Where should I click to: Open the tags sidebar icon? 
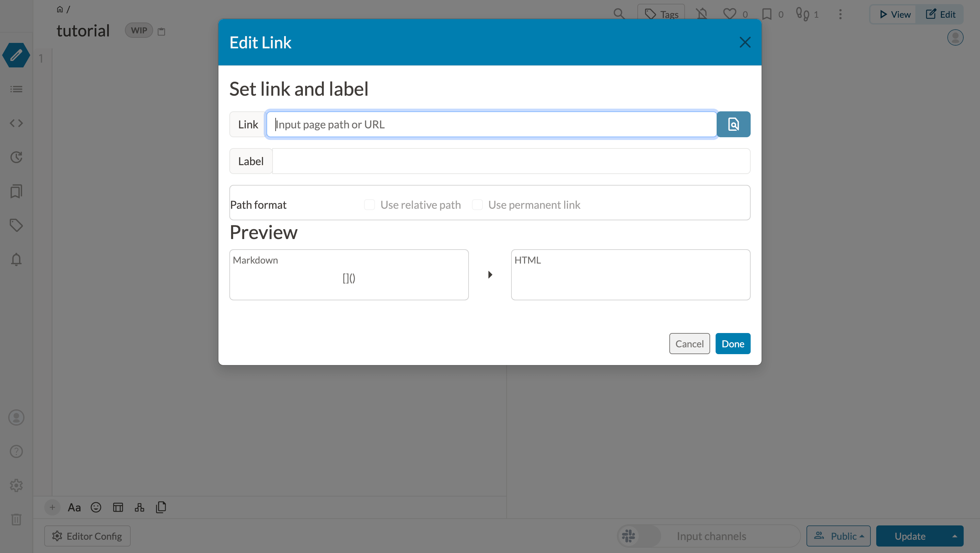coord(16,225)
